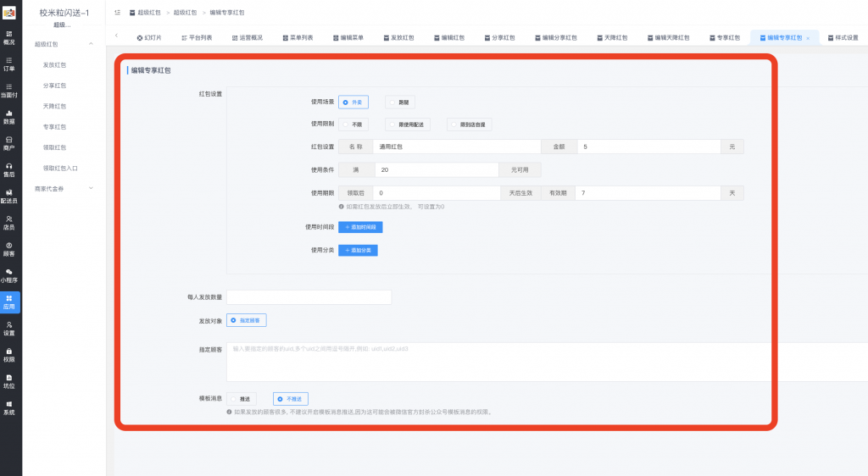Open the 发放红包 tab
The width and height of the screenshot is (868, 476).
click(398, 37)
